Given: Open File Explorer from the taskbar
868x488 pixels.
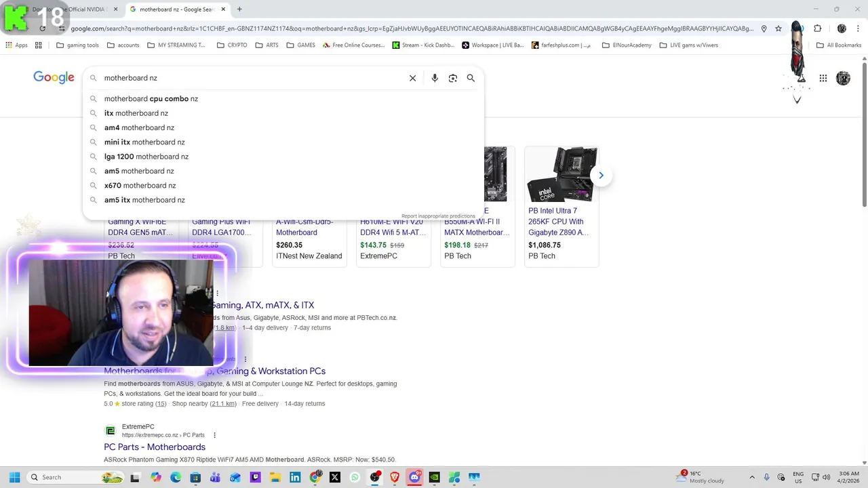Looking at the screenshot, I should [275, 477].
